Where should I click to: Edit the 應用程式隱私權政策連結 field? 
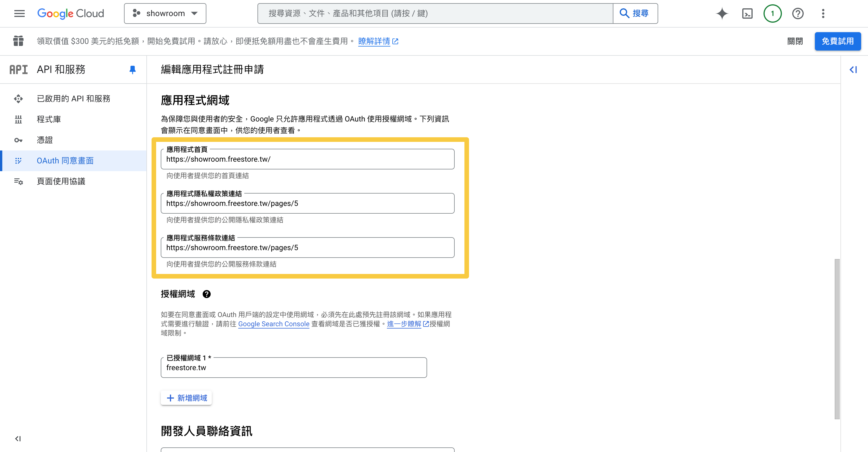tap(307, 203)
